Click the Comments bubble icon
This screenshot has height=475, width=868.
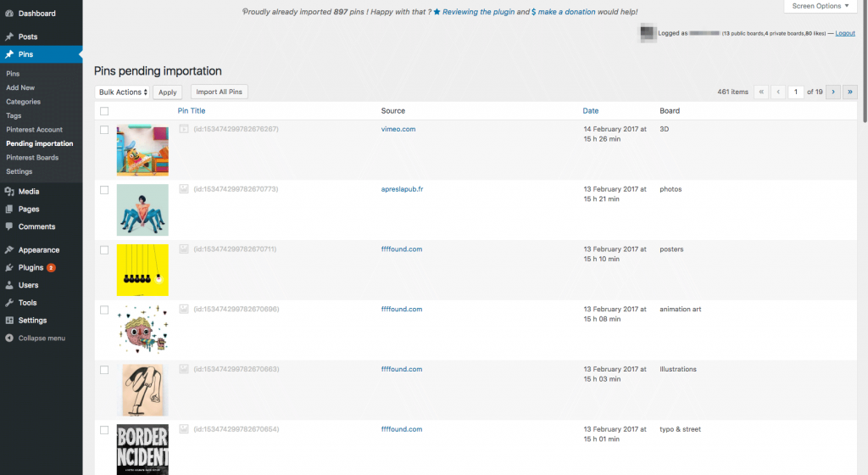[8, 227]
